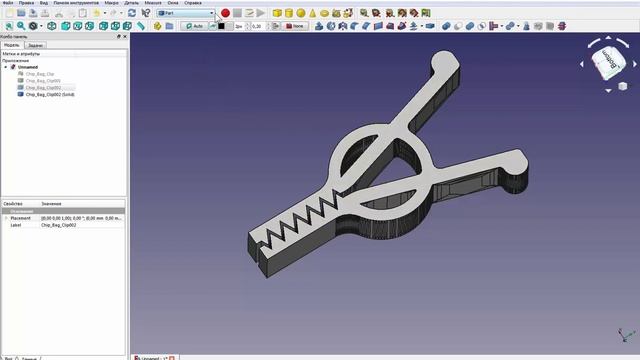Click the create part yellow icon
This screenshot has height=360, width=640.
pyautogui.click(x=158, y=26)
